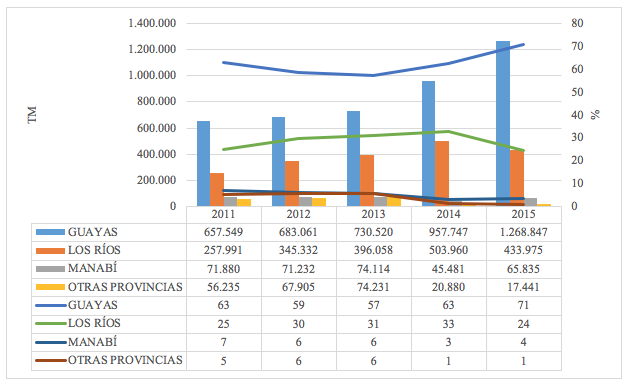Image resolution: width=631 pixels, height=385 pixels.
Task: Click the yellow OTRAS PROVINCIAS bar legend swatch
Action: point(50,287)
